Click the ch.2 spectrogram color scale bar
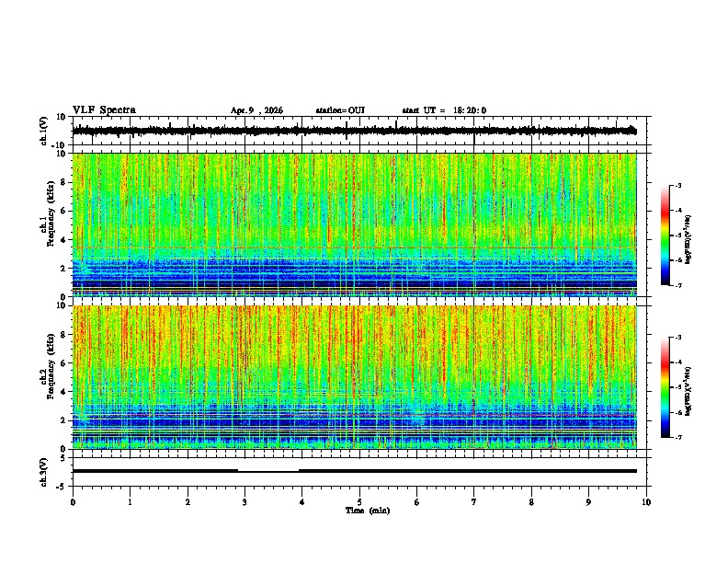Viewport: 728px width, 563px height. click(x=665, y=387)
